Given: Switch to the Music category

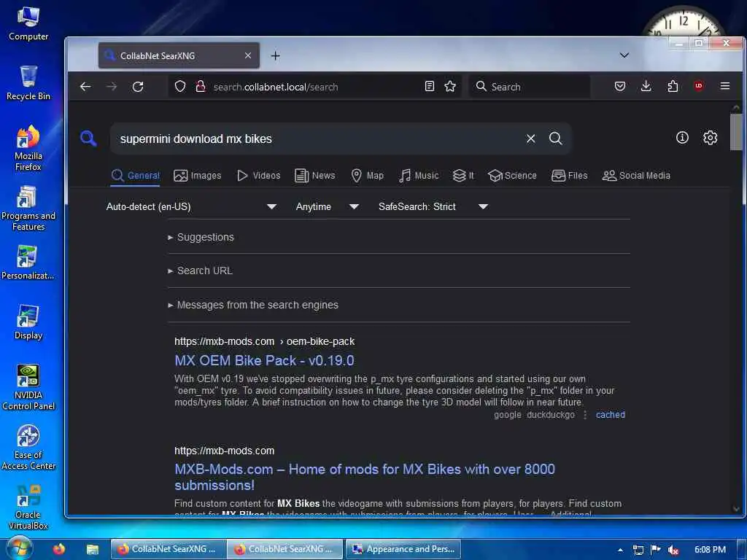Looking at the screenshot, I should click(x=419, y=176).
